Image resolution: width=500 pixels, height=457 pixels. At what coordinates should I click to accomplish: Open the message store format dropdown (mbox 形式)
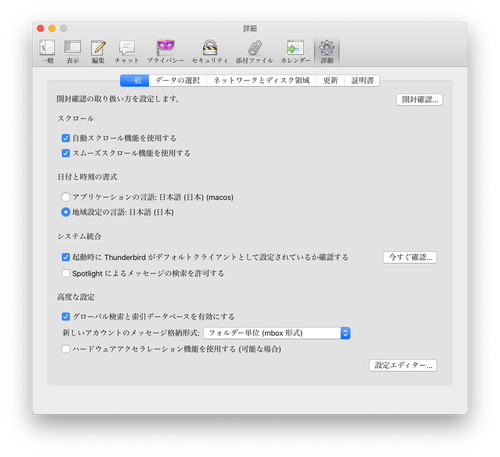[x=277, y=333]
